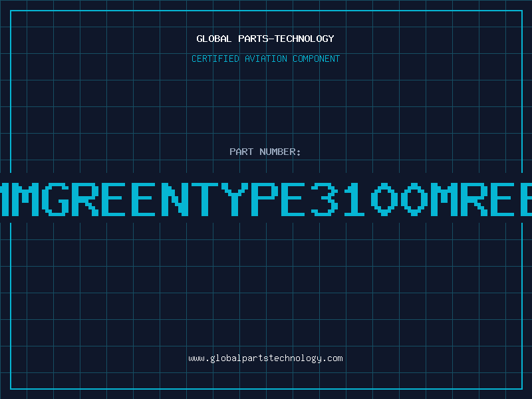The width and height of the screenshot is (532, 399).
Task: Open the www.globalpartstechnology.com link
Action: (265, 358)
